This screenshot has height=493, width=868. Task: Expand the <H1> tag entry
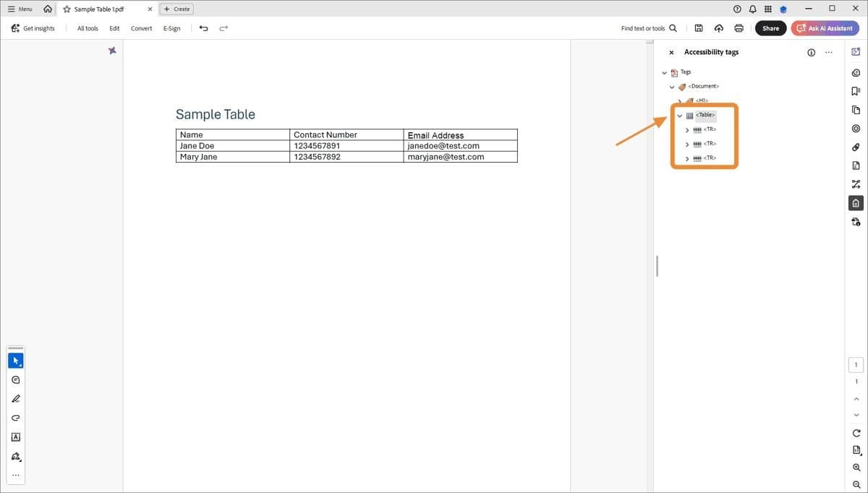pyautogui.click(x=679, y=100)
